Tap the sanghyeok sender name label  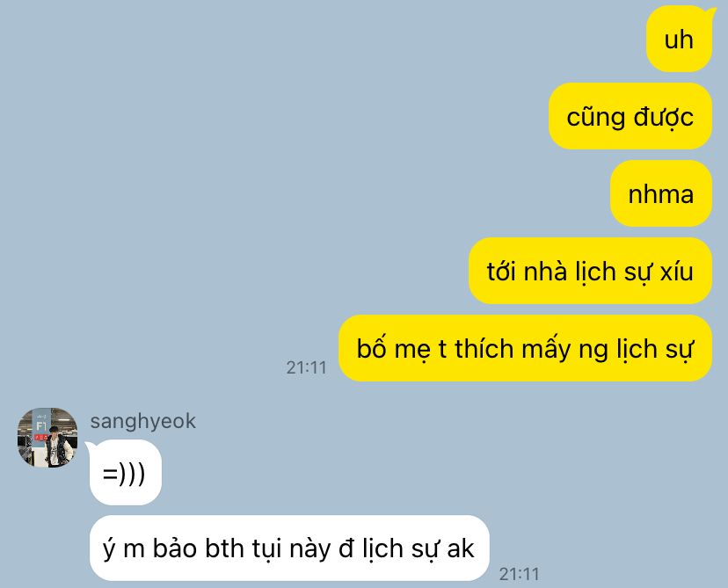click(143, 421)
